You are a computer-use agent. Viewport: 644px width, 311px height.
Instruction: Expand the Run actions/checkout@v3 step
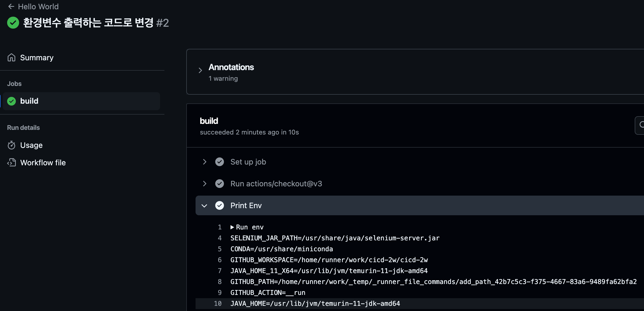click(x=205, y=184)
